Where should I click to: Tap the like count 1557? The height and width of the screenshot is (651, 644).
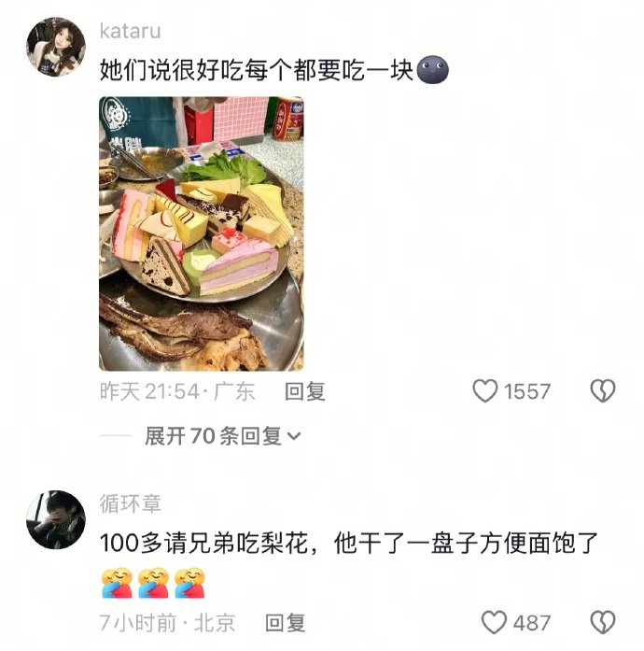coord(527,391)
